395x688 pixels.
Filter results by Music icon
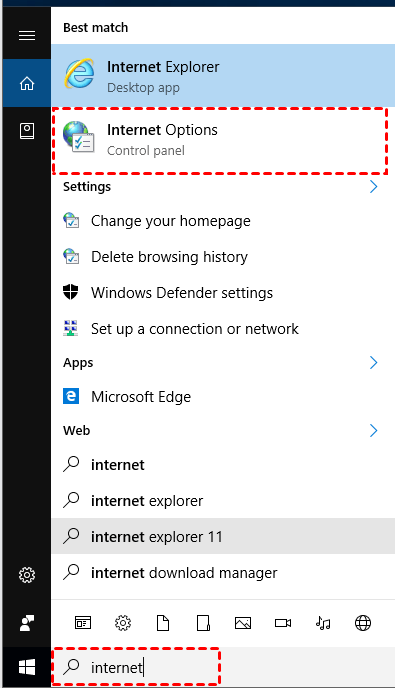[323, 623]
